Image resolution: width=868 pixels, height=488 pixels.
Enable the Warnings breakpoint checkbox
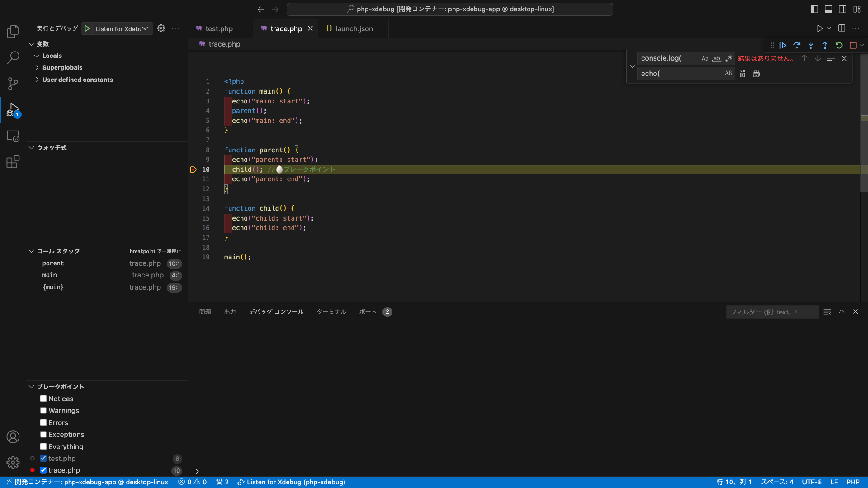coord(43,410)
